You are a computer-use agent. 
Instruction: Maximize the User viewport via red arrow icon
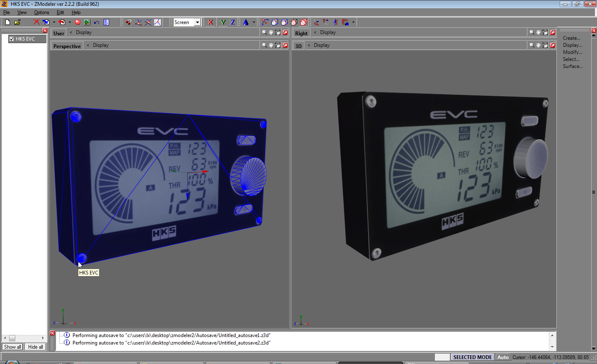coord(285,32)
